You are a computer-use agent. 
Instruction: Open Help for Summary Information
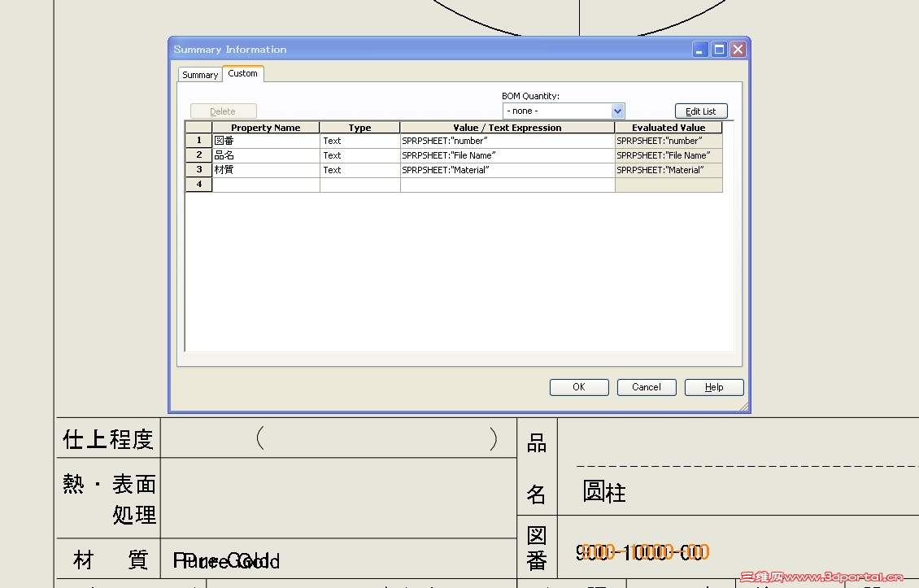(x=714, y=387)
